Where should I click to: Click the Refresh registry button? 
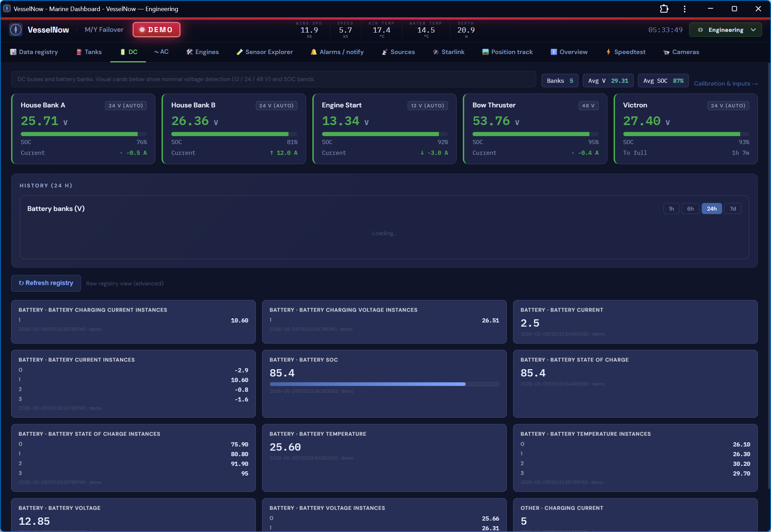(x=46, y=283)
